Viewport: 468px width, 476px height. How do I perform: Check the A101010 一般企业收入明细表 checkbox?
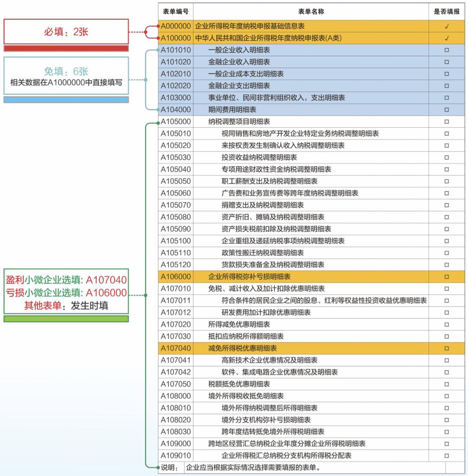[447, 50]
